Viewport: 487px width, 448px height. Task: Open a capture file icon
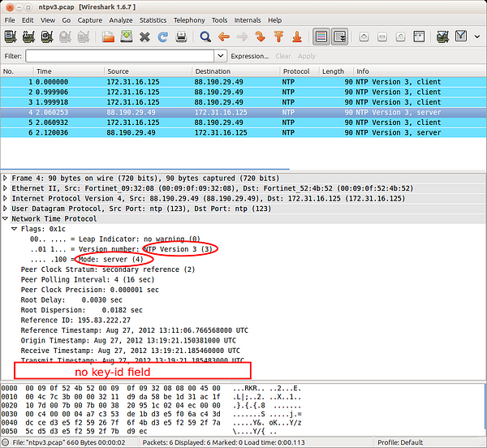(108, 37)
